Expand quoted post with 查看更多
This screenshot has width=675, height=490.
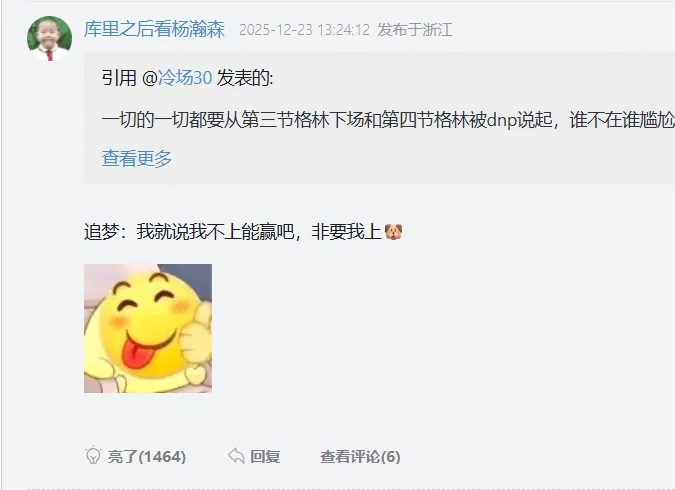click(x=137, y=158)
